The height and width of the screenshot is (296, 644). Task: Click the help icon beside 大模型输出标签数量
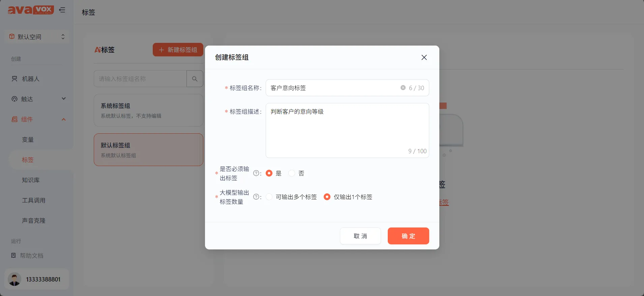point(256,197)
